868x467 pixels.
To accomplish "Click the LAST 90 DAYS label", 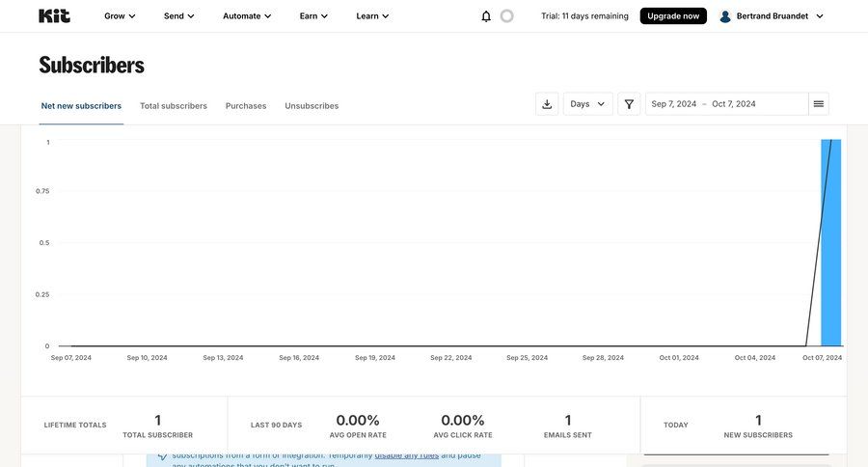I will pos(276,425).
